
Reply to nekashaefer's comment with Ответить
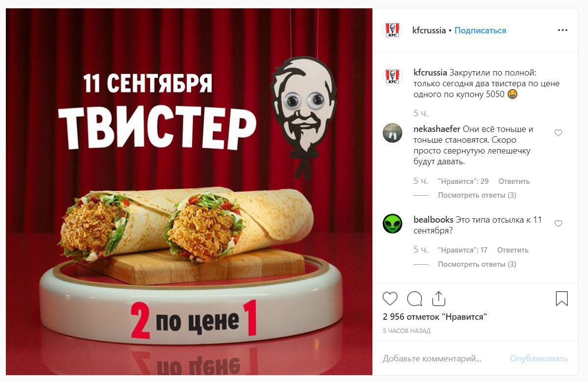point(514,181)
